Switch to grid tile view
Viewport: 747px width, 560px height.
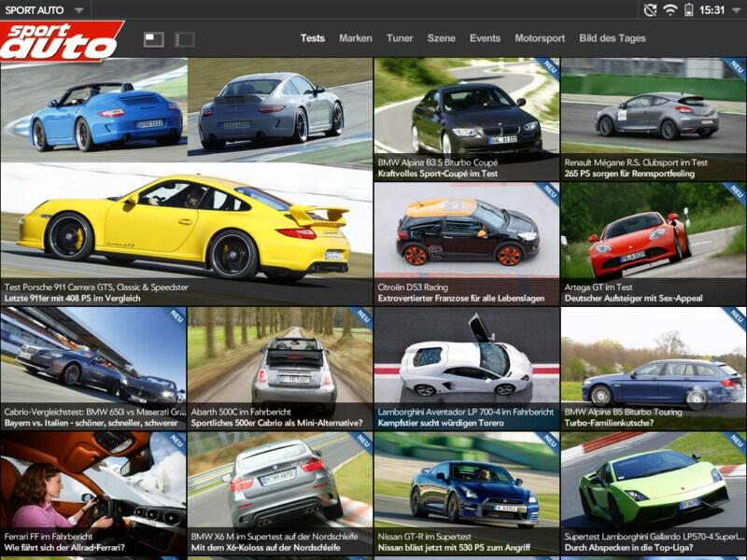coord(154,39)
